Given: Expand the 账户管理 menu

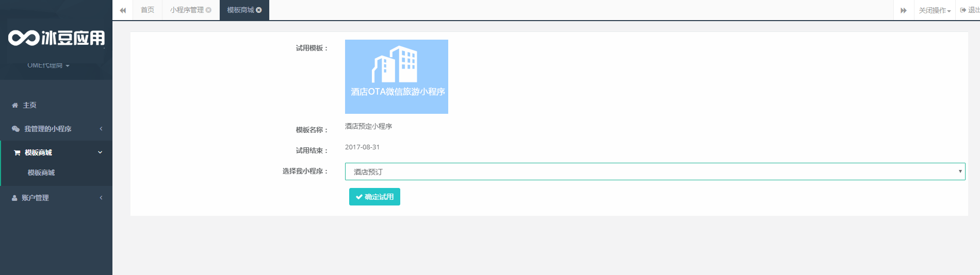Looking at the screenshot, I should [56, 198].
